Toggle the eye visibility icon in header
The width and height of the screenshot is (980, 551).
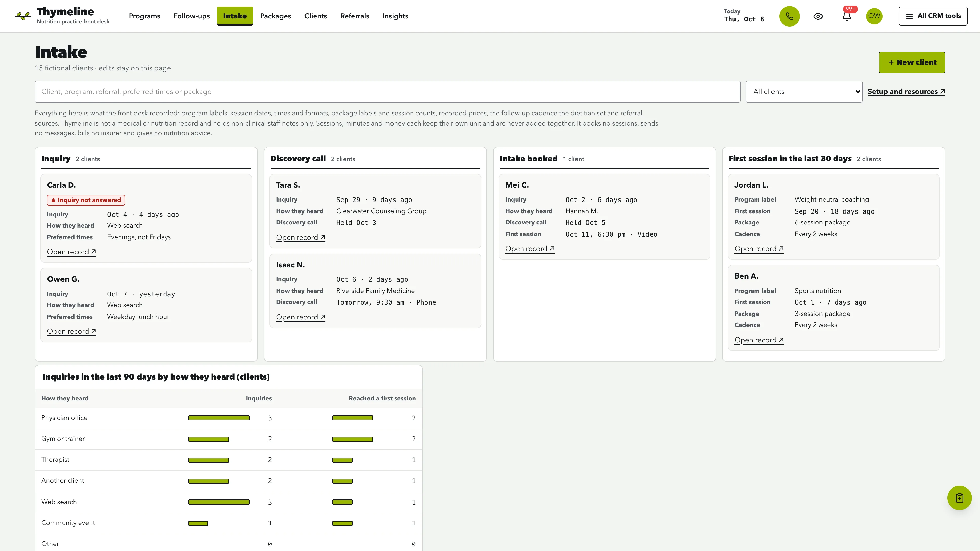pyautogui.click(x=818, y=16)
